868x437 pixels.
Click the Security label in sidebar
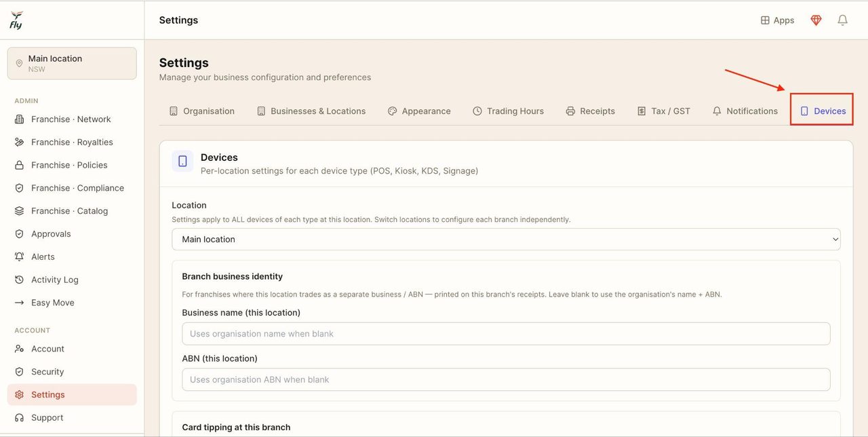(x=47, y=372)
